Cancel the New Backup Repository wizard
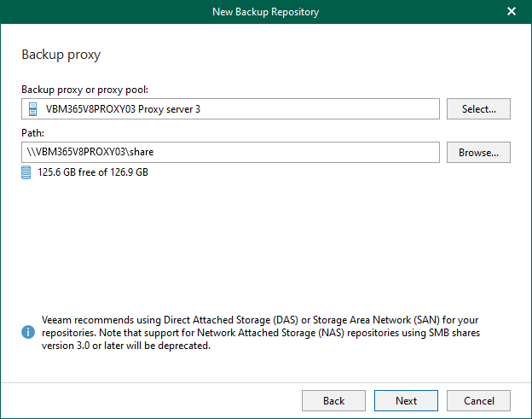Viewport: 532px width, 419px height. pos(478,400)
